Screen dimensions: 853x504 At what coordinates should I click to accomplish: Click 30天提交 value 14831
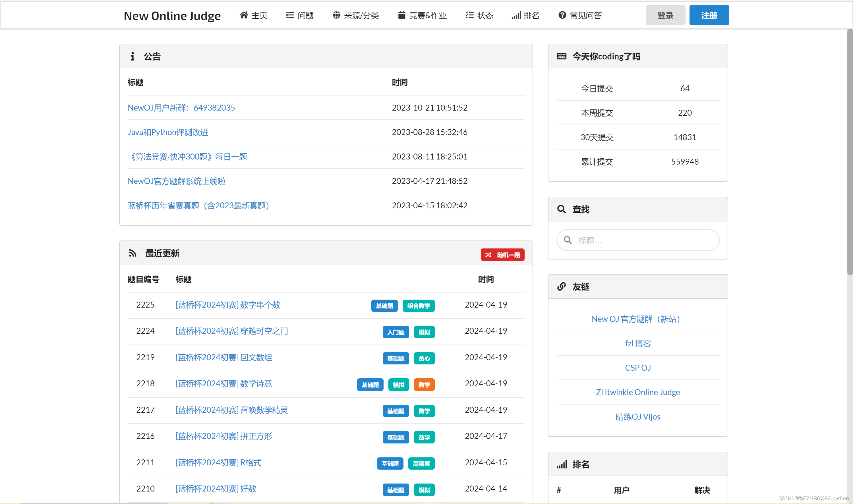tap(684, 137)
